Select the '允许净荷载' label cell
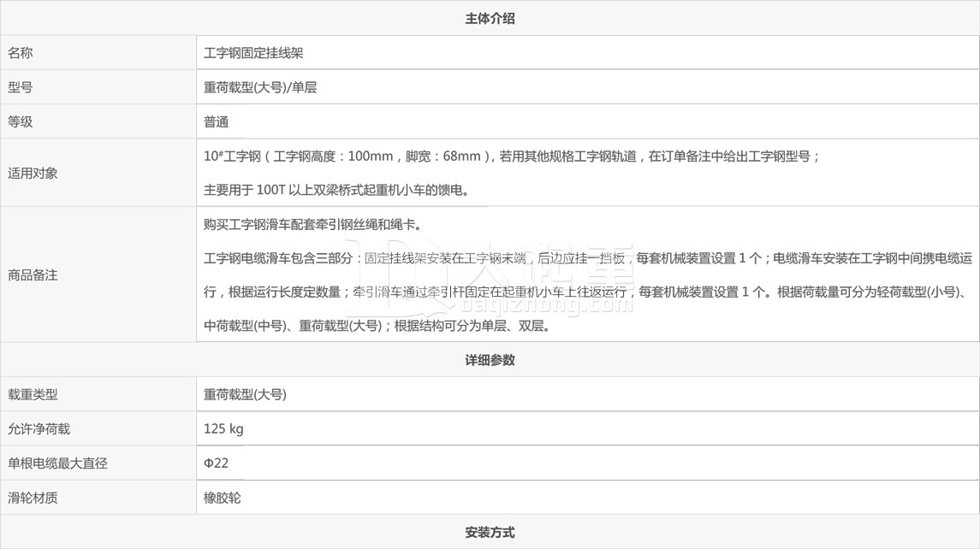 click(98, 428)
